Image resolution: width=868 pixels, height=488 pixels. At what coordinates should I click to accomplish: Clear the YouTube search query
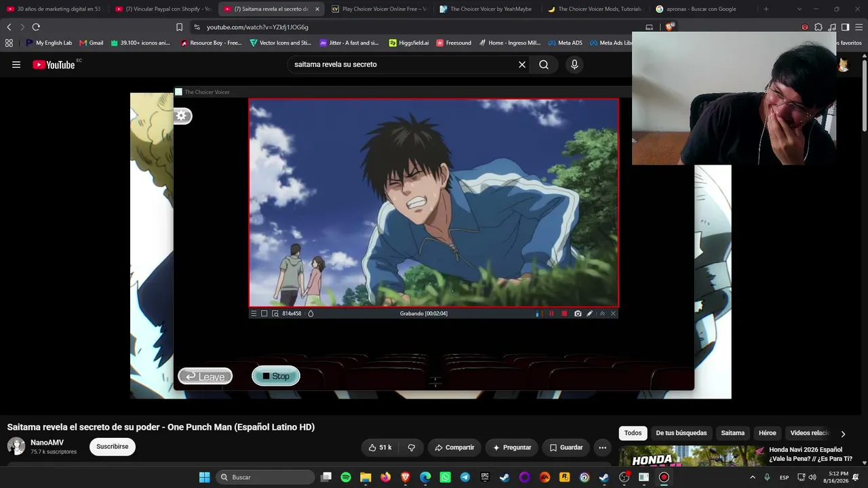pyautogui.click(x=522, y=64)
